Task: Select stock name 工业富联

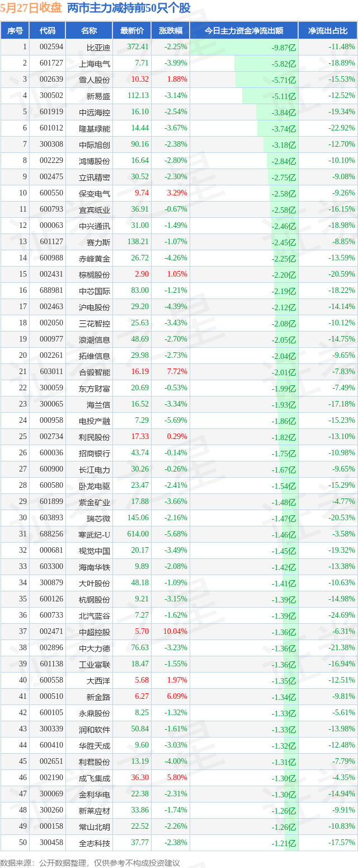Action: pyautogui.click(x=95, y=664)
